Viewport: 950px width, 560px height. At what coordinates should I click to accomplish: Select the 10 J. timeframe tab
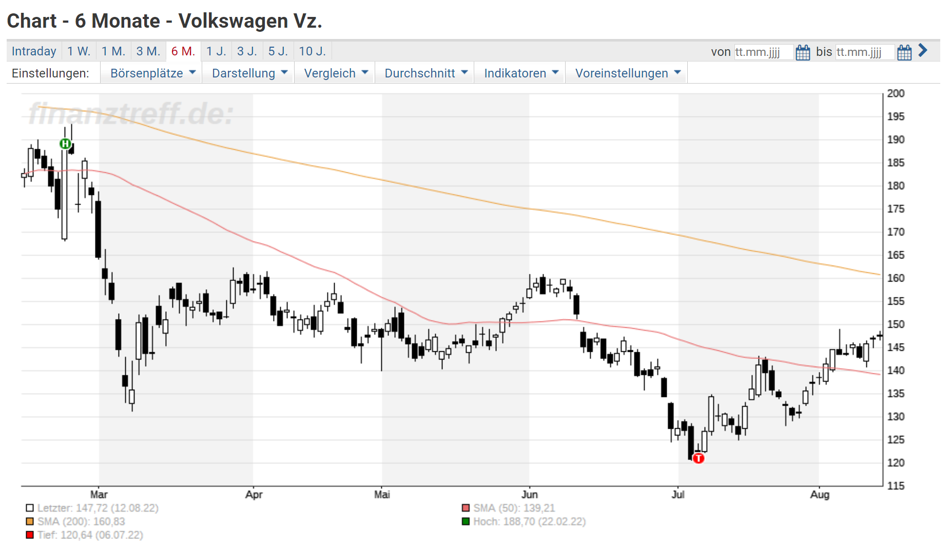(312, 51)
